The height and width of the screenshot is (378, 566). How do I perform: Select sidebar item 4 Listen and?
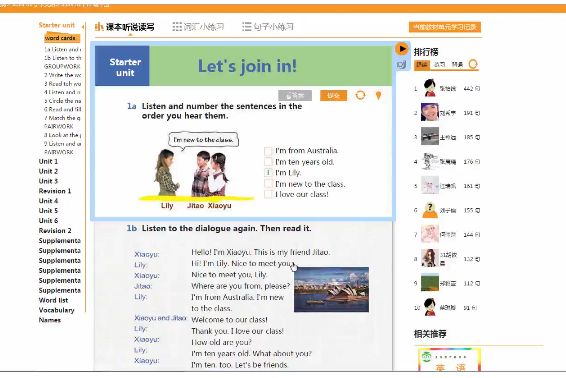click(x=62, y=92)
